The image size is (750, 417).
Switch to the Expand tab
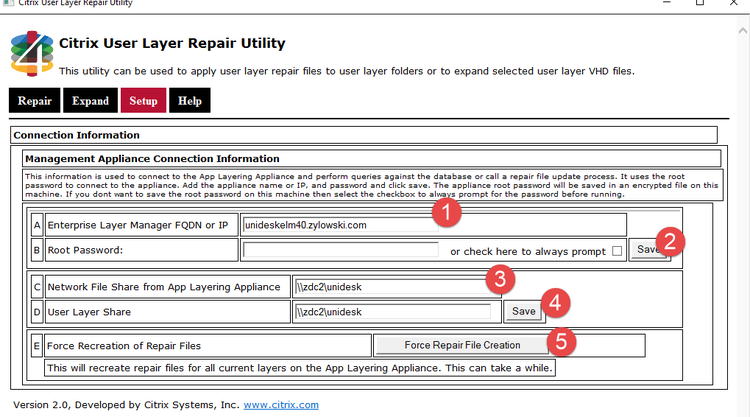(x=90, y=100)
